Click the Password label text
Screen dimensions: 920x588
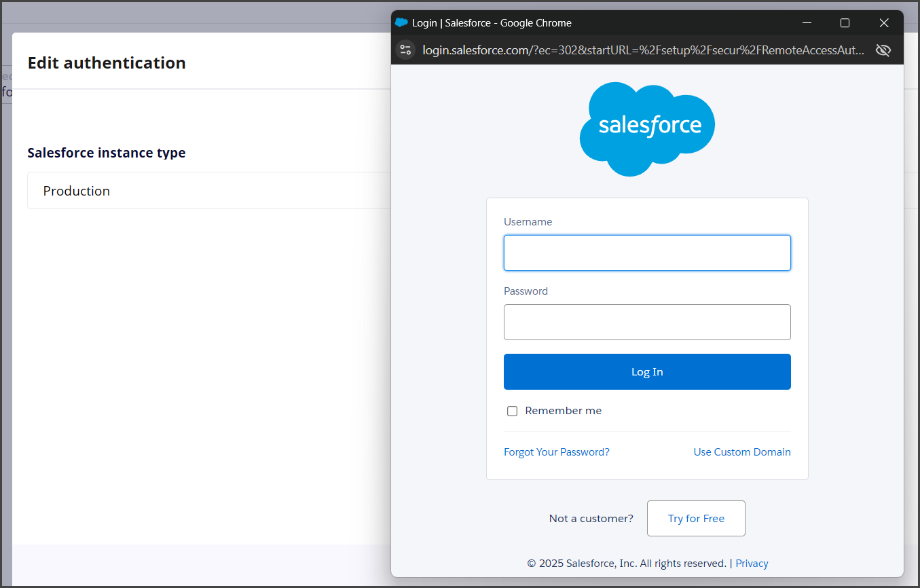pos(526,291)
